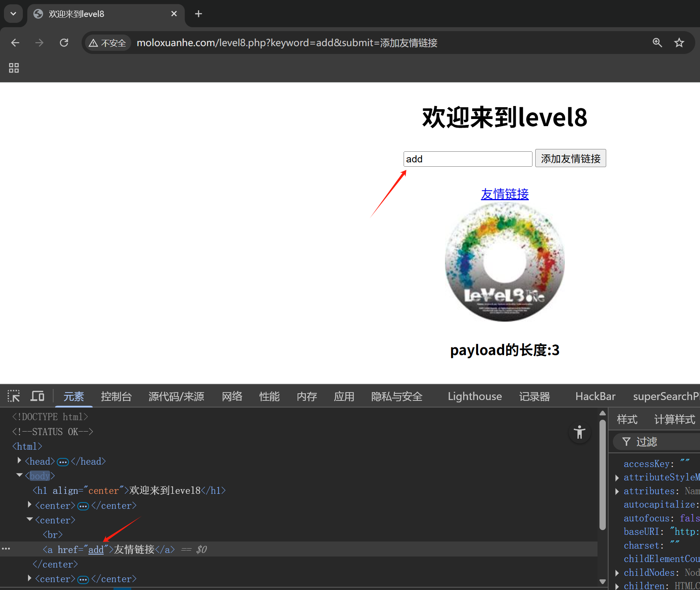Click the 不安全 security warning badge

108,43
